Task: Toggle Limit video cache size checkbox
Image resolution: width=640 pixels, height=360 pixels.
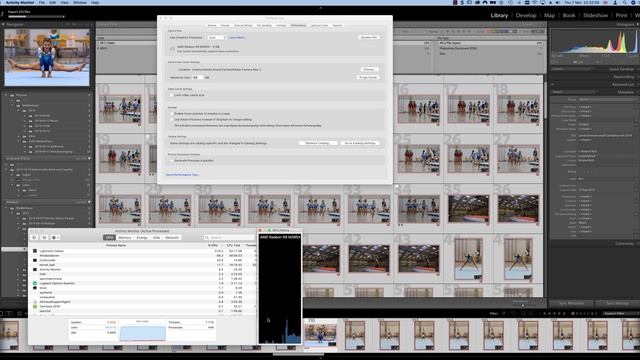Action: (x=172, y=95)
